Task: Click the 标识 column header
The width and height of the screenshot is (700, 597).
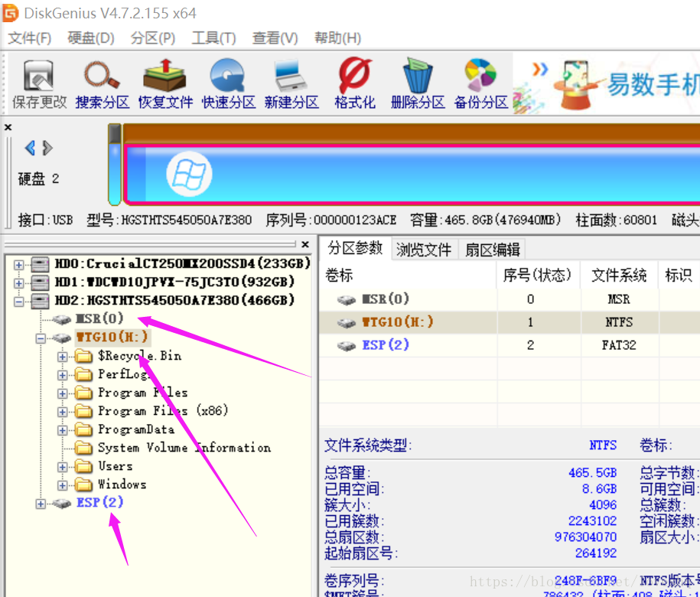Action: pos(679,275)
